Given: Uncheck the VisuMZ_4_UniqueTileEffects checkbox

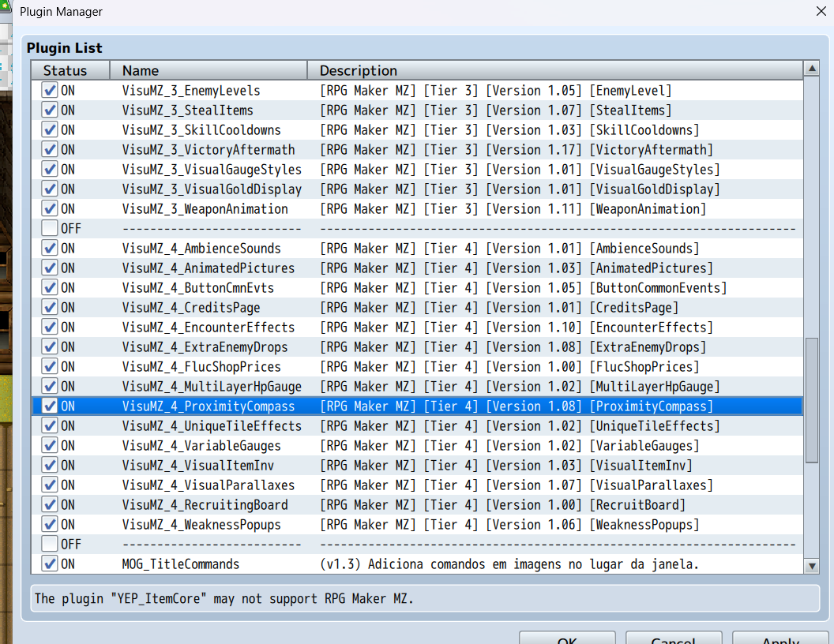Looking at the screenshot, I should 50,425.
